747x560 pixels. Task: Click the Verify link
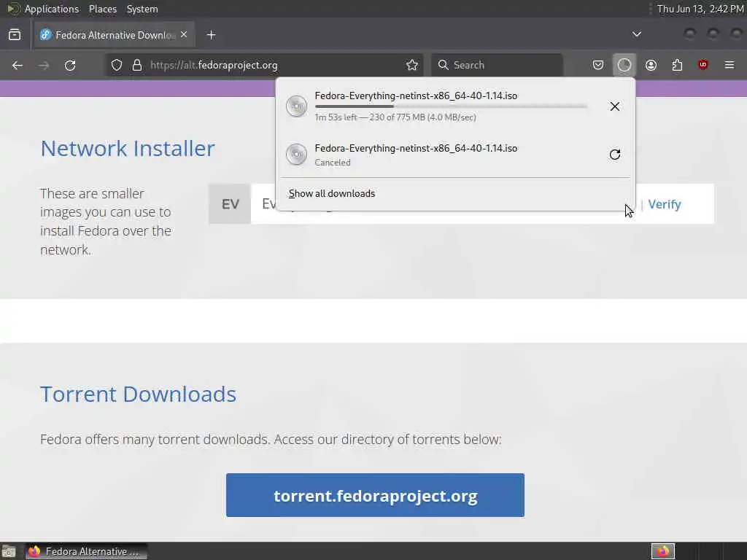point(665,204)
